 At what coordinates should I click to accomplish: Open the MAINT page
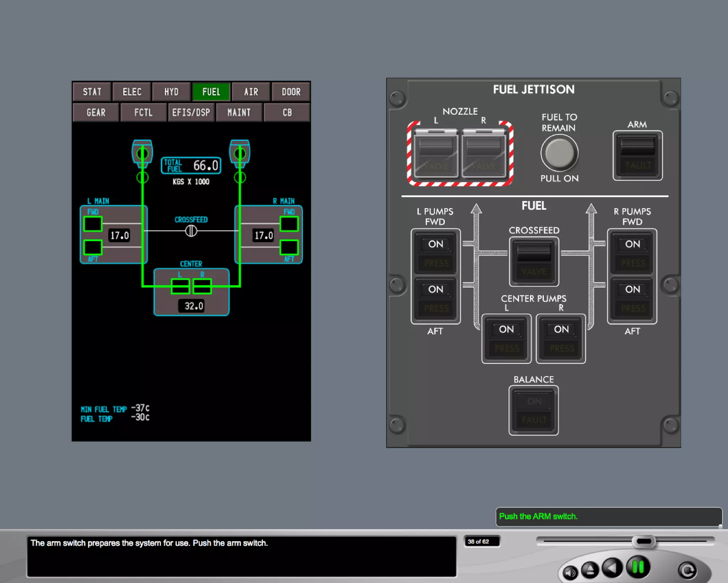pyautogui.click(x=239, y=113)
